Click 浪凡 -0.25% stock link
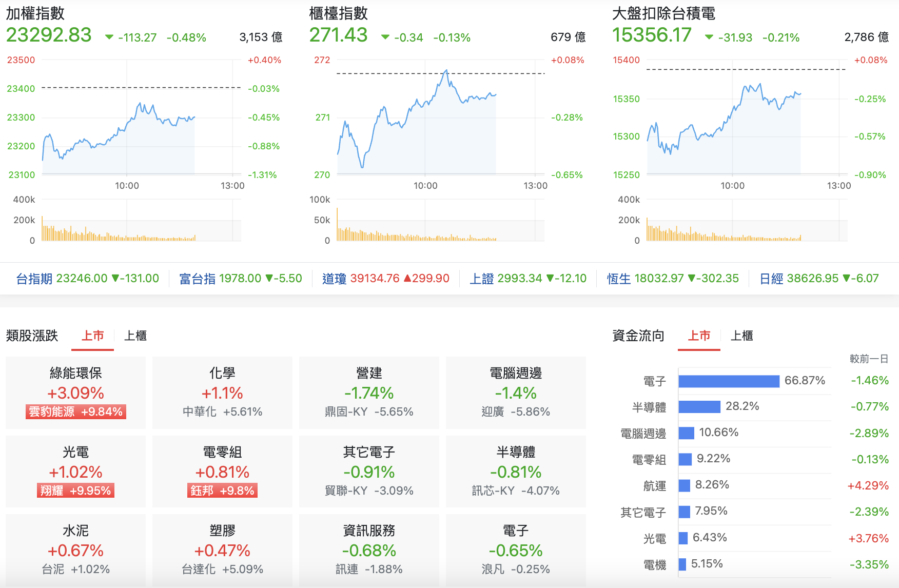Screen dimensions: 899x588 (x=516, y=569)
